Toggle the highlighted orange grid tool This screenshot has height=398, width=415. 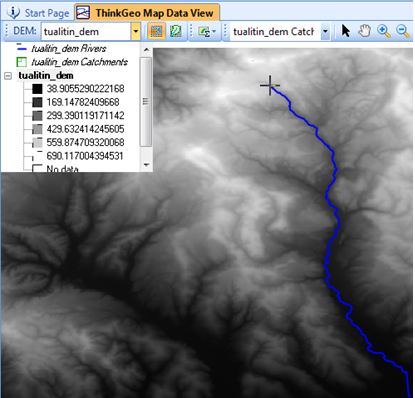click(157, 31)
